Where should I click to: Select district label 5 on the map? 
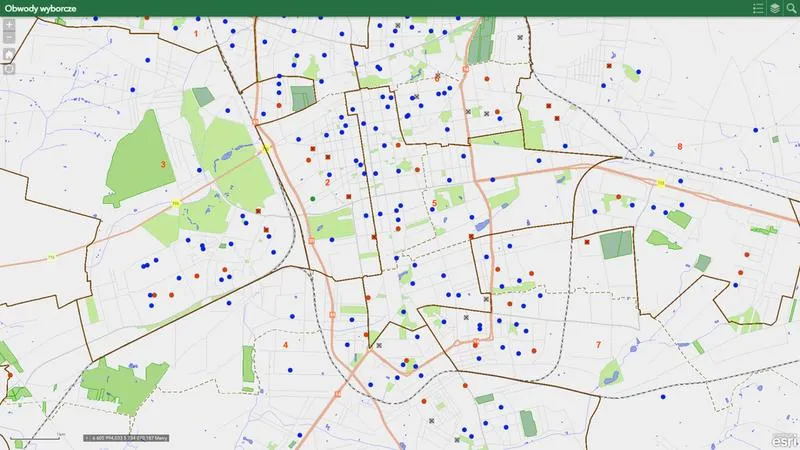point(434,203)
